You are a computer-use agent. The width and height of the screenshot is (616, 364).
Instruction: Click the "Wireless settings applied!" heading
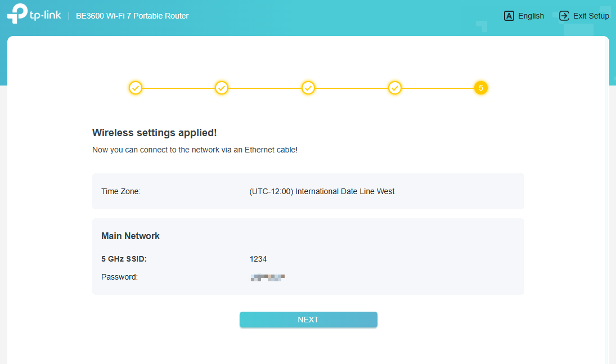tap(154, 133)
